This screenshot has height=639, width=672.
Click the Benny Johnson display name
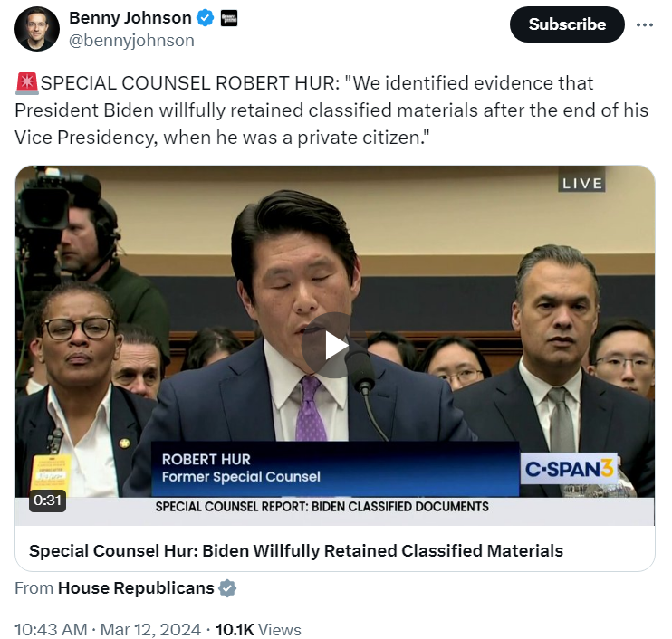pyautogui.click(x=130, y=18)
